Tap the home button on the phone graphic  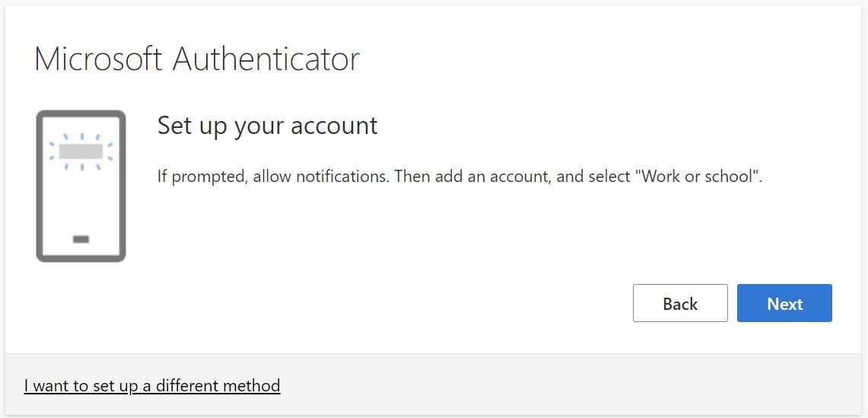click(81, 239)
